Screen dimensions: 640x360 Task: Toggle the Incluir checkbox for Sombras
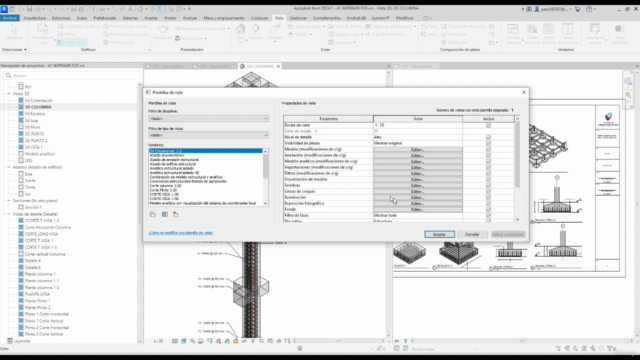point(488,185)
